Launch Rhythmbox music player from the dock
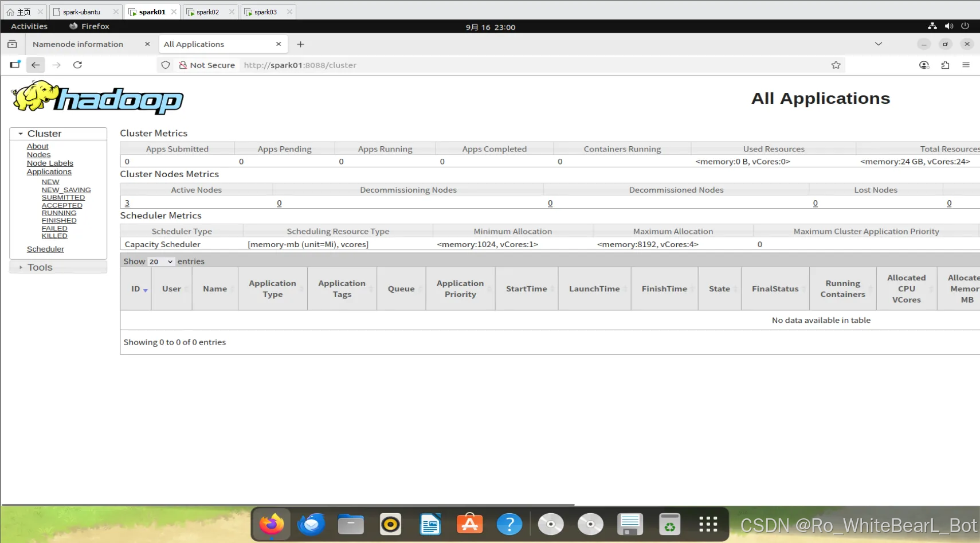Viewport: 980px width, 543px height. click(390, 524)
